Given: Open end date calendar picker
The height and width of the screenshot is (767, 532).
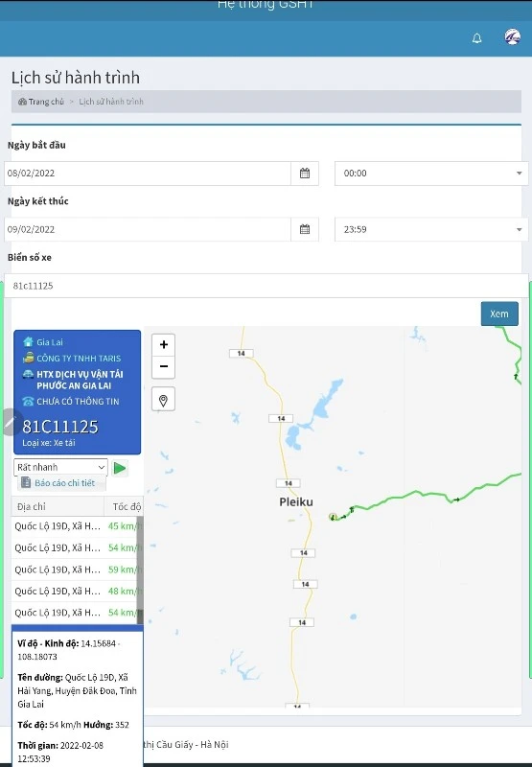Looking at the screenshot, I should pyautogui.click(x=305, y=229).
